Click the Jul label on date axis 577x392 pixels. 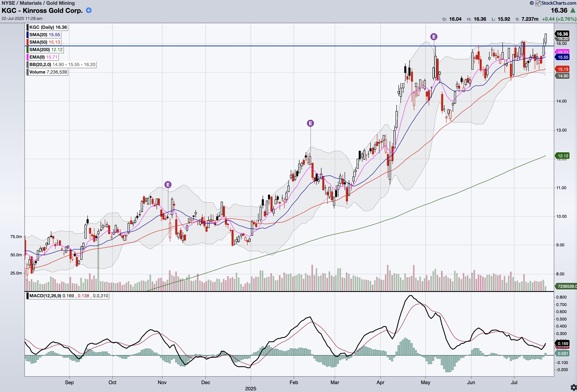514,382
